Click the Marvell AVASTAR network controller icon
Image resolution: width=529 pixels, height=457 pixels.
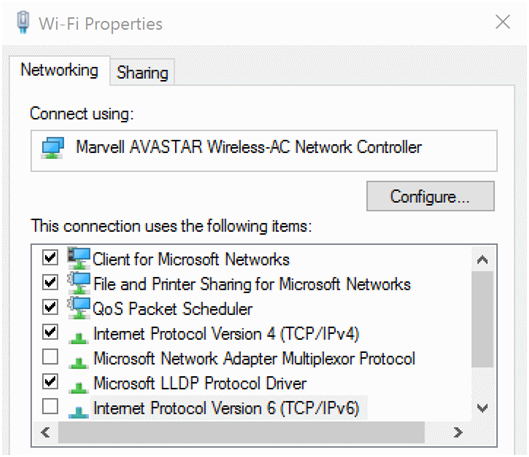(52, 148)
